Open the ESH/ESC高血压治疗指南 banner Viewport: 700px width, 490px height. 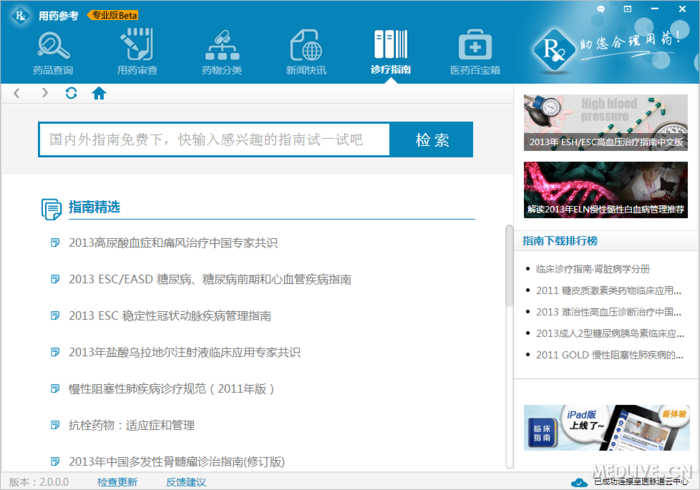605,123
